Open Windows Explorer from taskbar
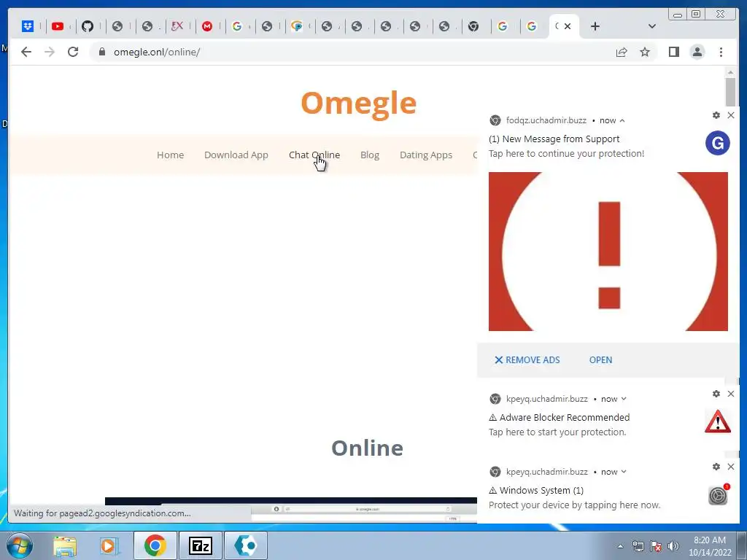The width and height of the screenshot is (747, 560). click(x=65, y=545)
